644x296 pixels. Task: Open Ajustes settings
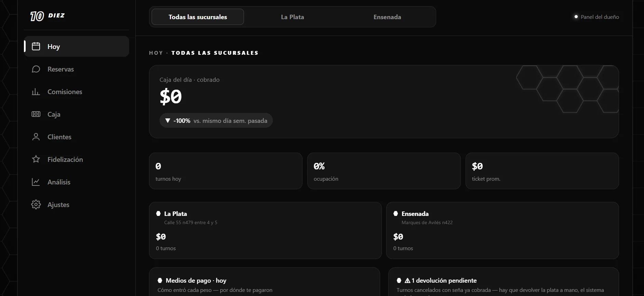click(x=77, y=205)
